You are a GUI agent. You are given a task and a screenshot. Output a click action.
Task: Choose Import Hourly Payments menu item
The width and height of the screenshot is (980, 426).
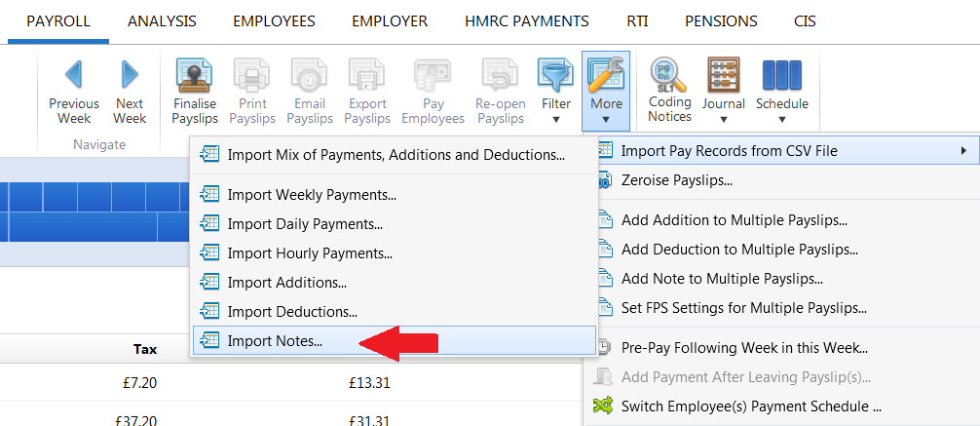[x=394, y=253]
